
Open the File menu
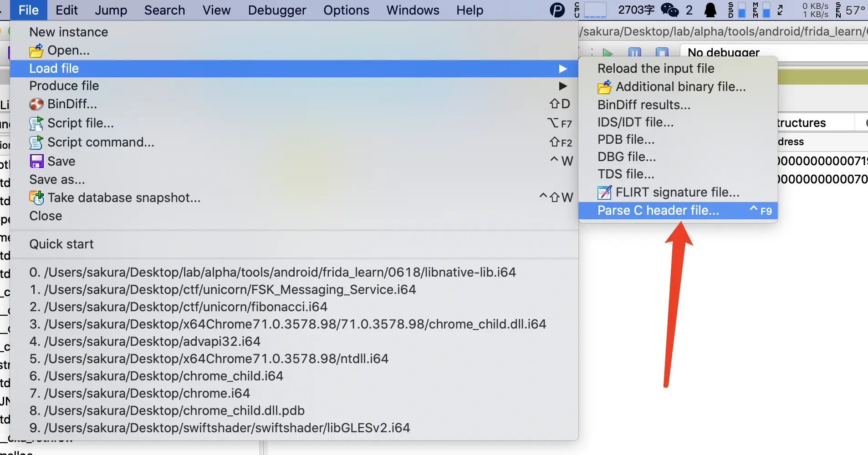coord(29,10)
